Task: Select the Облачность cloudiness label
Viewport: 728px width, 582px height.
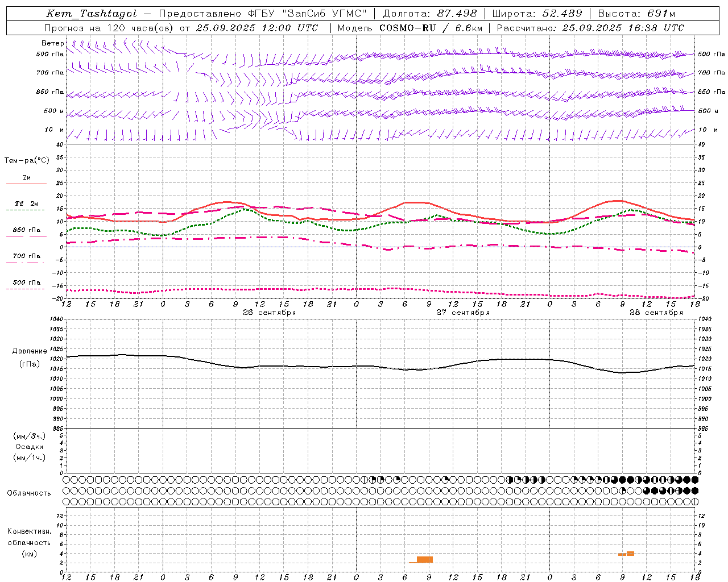Action: tap(29, 493)
